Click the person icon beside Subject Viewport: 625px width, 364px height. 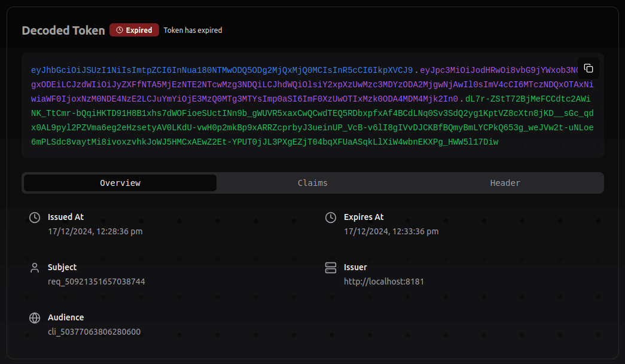(x=34, y=268)
